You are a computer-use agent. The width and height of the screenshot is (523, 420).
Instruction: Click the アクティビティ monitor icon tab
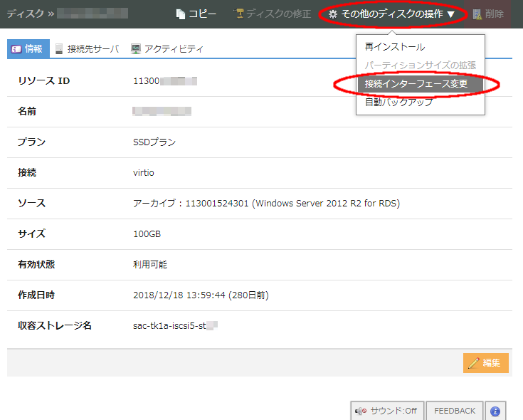(x=136, y=49)
